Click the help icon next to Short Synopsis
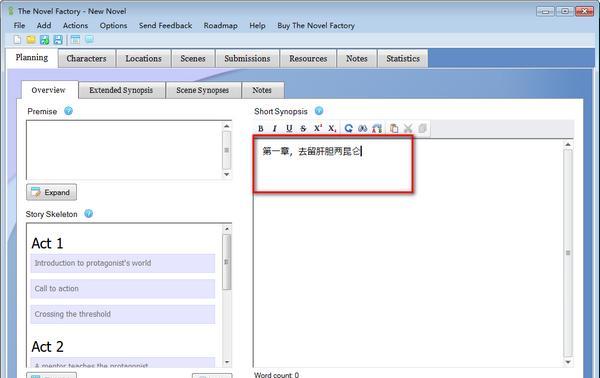Screen dimensions: 600x378 tap(319, 111)
